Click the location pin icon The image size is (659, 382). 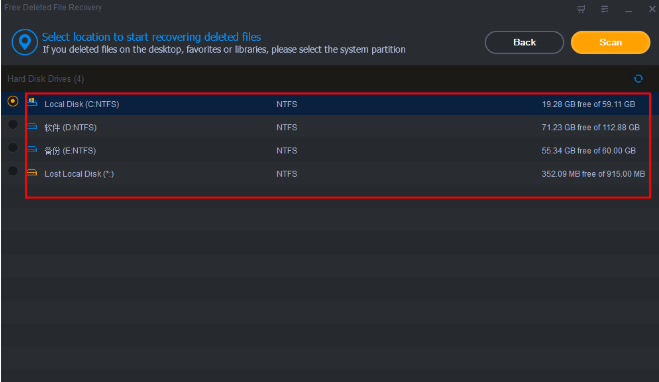point(25,42)
